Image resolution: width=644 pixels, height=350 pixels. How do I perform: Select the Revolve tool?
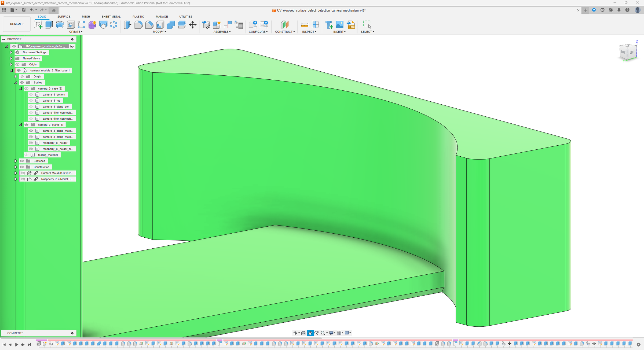click(60, 25)
